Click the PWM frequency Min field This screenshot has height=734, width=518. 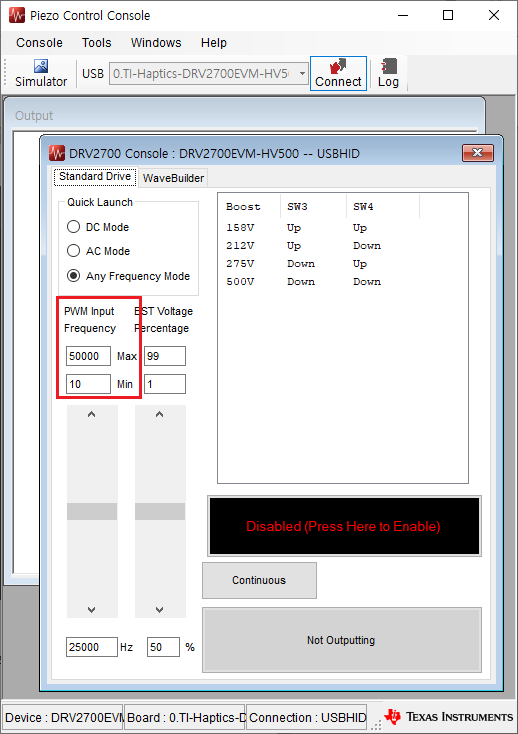tap(88, 384)
